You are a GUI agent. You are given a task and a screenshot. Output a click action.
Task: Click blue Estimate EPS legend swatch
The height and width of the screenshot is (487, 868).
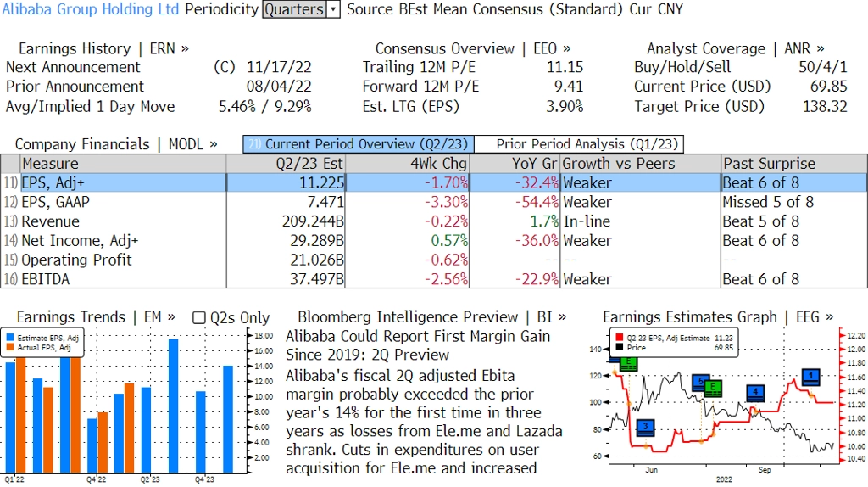click(10, 338)
